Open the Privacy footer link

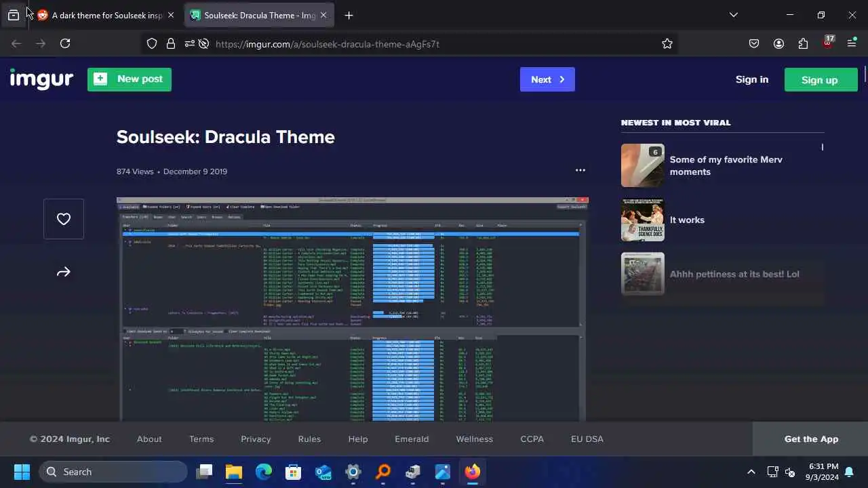point(256,439)
